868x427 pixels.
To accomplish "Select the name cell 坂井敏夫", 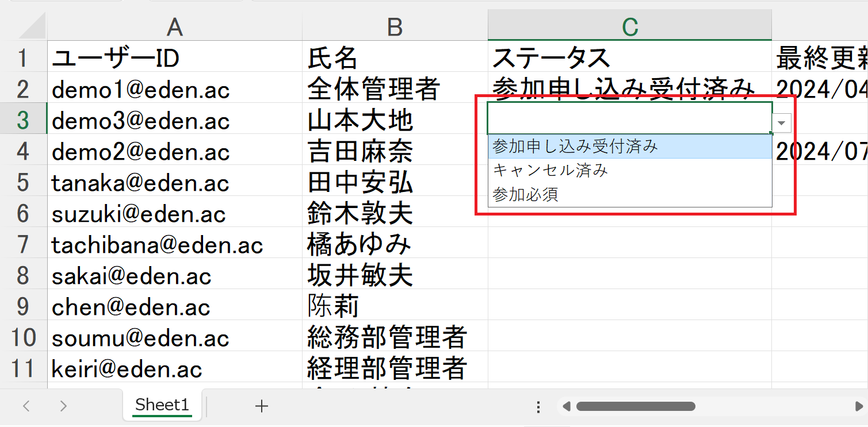I will tap(395, 274).
